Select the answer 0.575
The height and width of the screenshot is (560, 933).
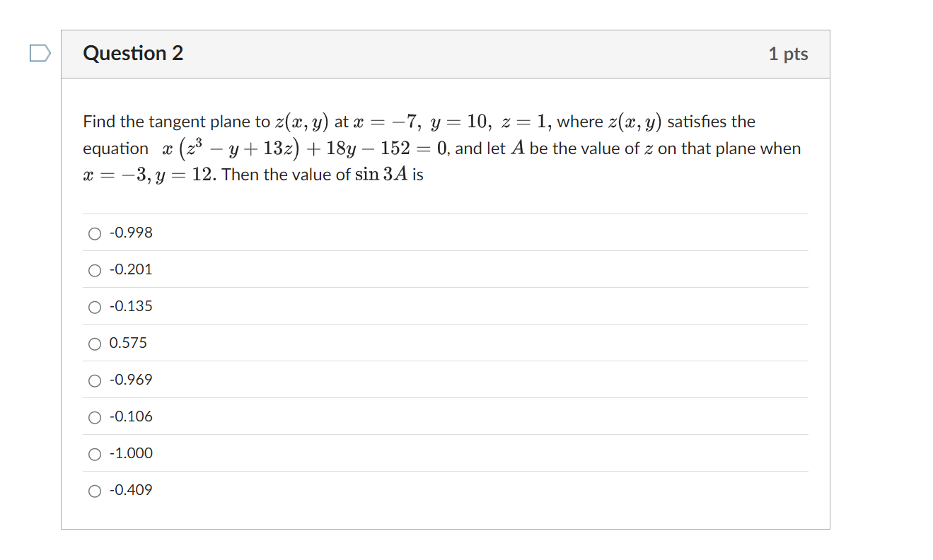point(94,343)
